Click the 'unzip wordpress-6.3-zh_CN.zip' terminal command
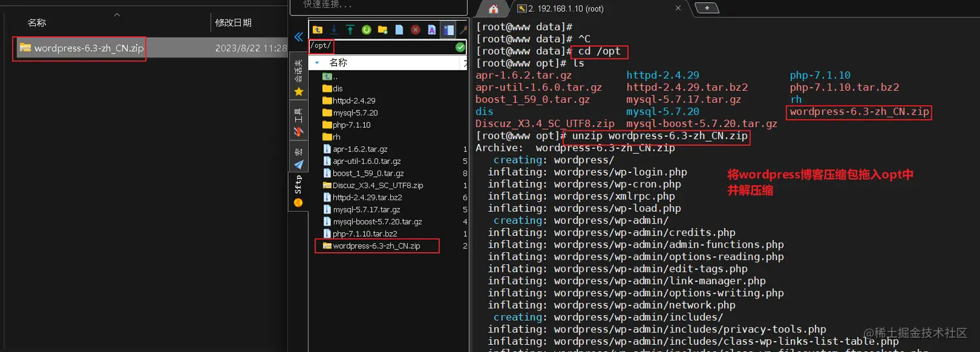The height and width of the screenshot is (352, 980). click(660, 136)
